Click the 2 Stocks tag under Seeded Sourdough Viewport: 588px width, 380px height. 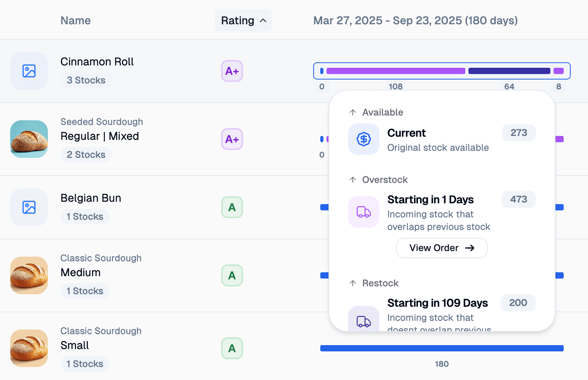pyautogui.click(x=86, y=155)
